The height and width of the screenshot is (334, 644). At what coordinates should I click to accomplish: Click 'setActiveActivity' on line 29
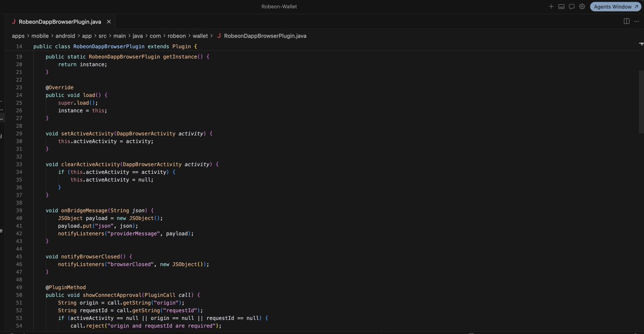pyautogui.click(x=87, y=133)
